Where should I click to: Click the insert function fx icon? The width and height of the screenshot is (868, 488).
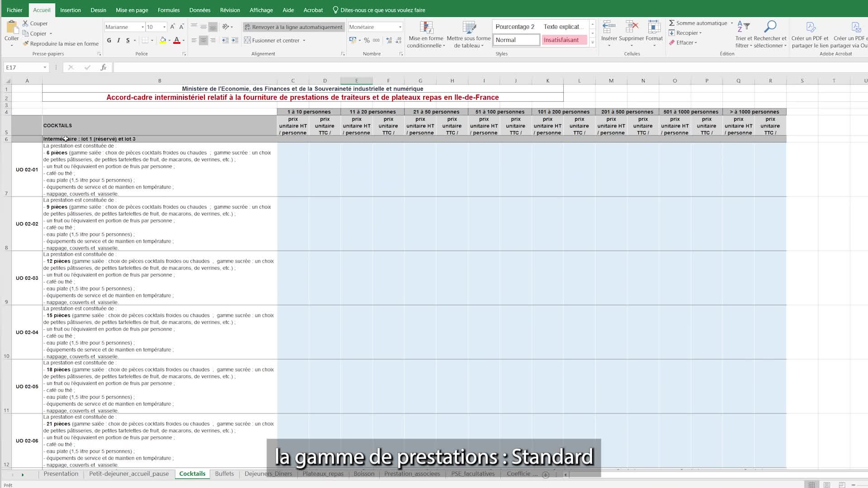point(104,67)
